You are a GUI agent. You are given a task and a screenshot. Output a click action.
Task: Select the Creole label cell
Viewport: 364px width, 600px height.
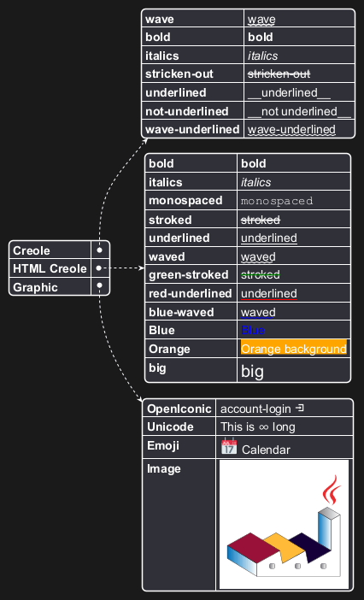(x=50, y=250)
